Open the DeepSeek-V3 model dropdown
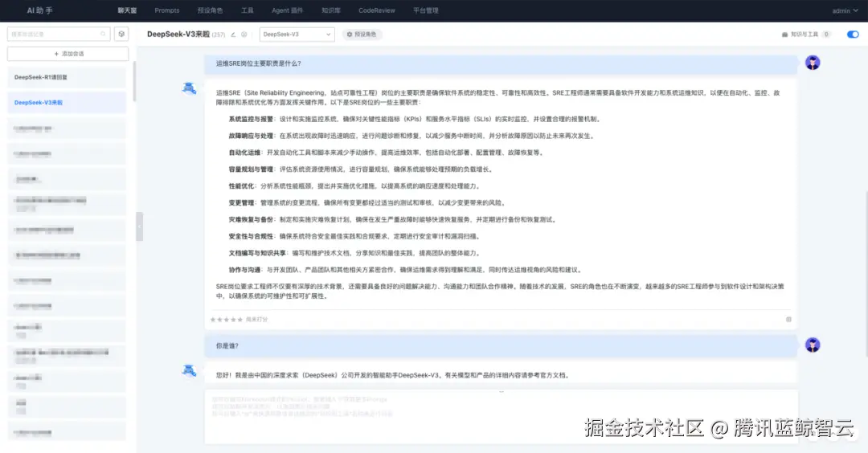The height and width of the screenshot is (453, 868). click(297, 35)
